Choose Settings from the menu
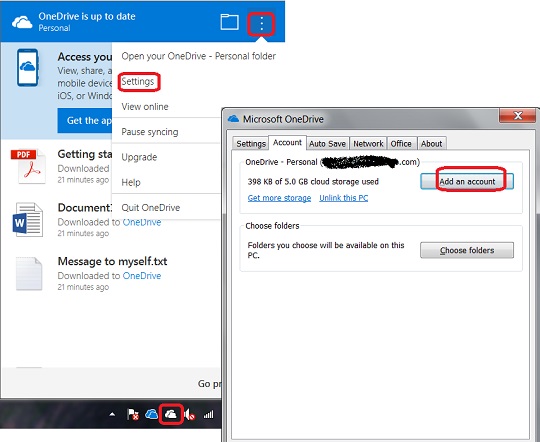The image size is (540, 442). 138,82
